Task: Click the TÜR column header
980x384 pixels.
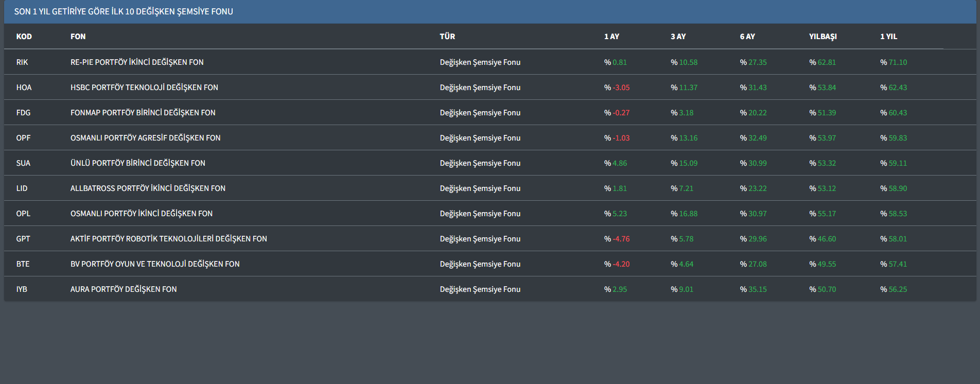Action: (x=447, y=37)
